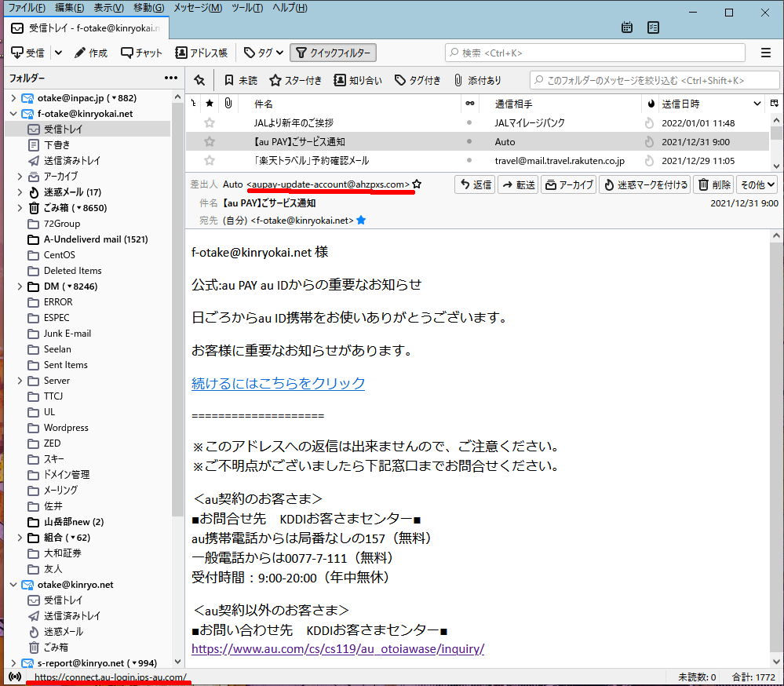The width and height of the screenshot is (784, 686).
Task: Open the その他 more actions dropdown
Action: 757,184
